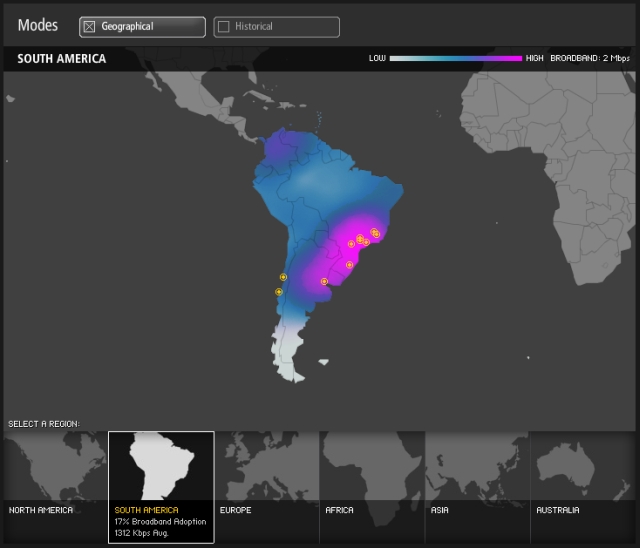Switch to the Europe region
Viewport: 640px width, 548px height.
point(267,487)
